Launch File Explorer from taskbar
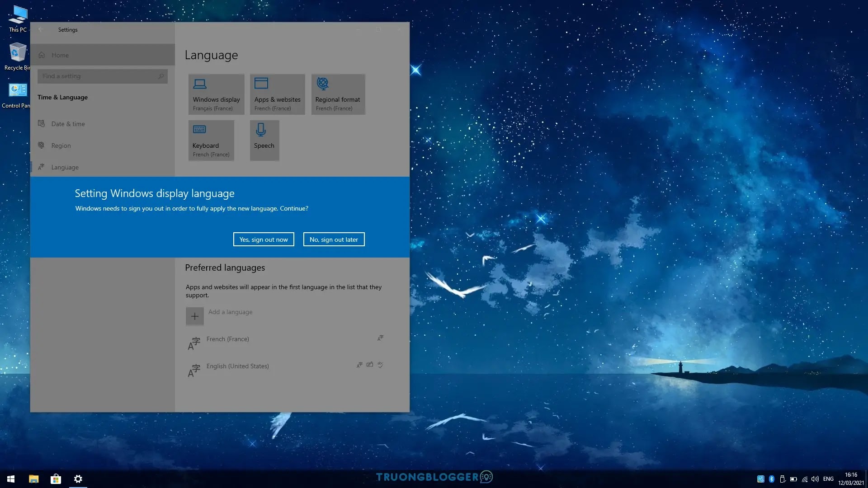This screenshot has width=868, height=488. tap(33, 479)
